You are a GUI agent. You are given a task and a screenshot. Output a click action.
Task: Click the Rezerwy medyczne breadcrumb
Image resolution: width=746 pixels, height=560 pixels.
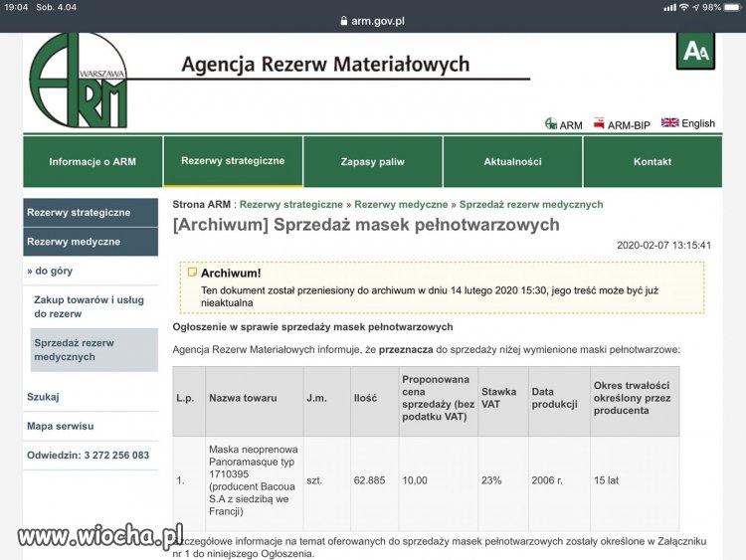[x=401, y=205]
